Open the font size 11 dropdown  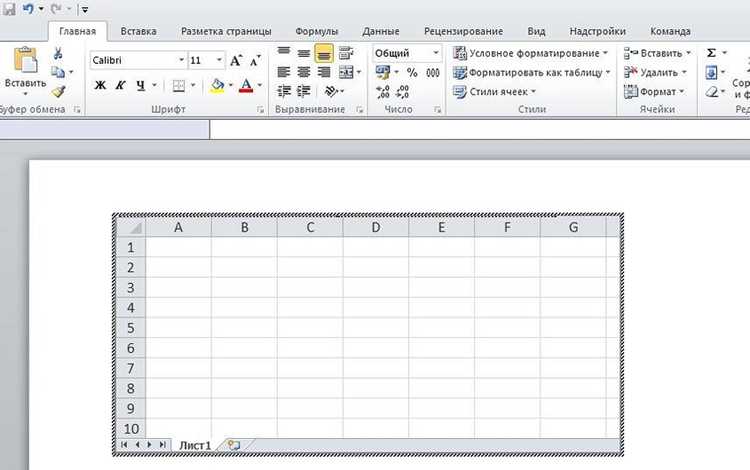219,60
